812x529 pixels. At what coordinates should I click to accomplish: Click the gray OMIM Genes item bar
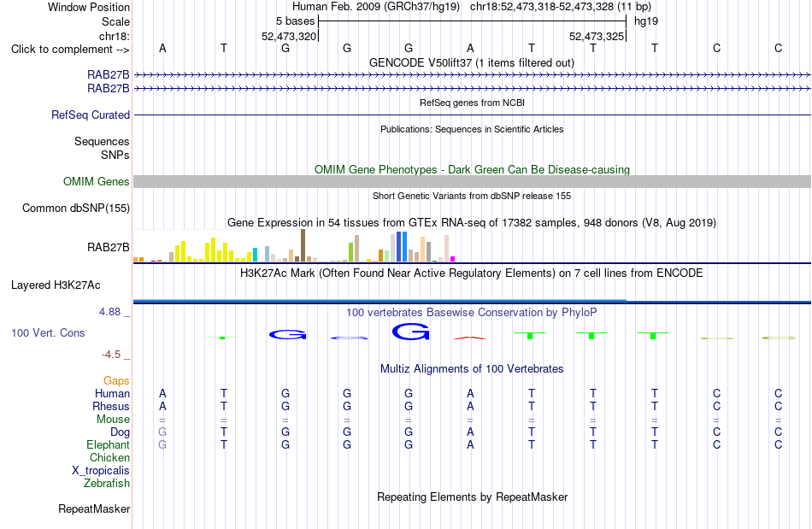click(473, 182)
